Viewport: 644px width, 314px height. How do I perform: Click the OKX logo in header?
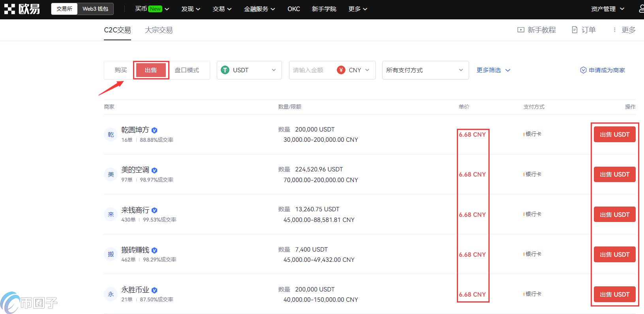coord(22,9)
